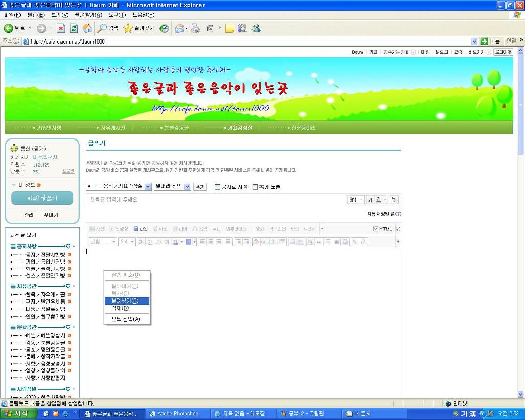Stop page loading with red X icon
This screenshot has width=525, height=420.
(x=60, y=29)
